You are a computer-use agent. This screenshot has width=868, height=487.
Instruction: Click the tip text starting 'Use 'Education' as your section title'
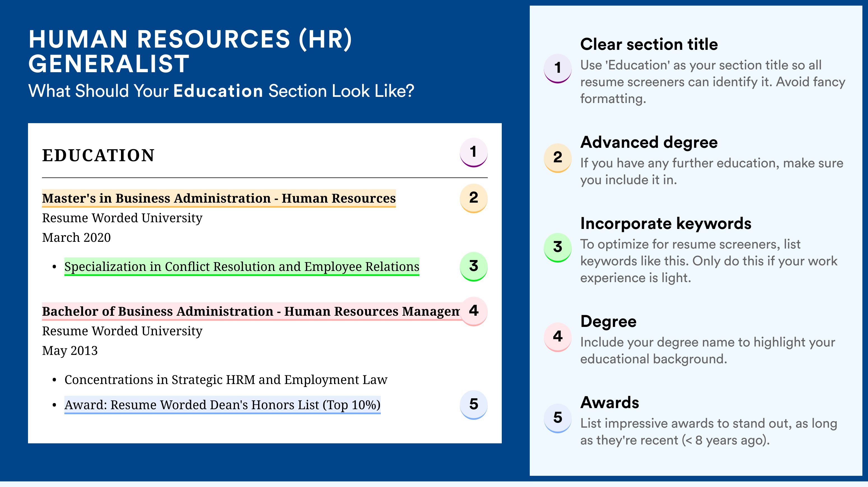[713, 82]
